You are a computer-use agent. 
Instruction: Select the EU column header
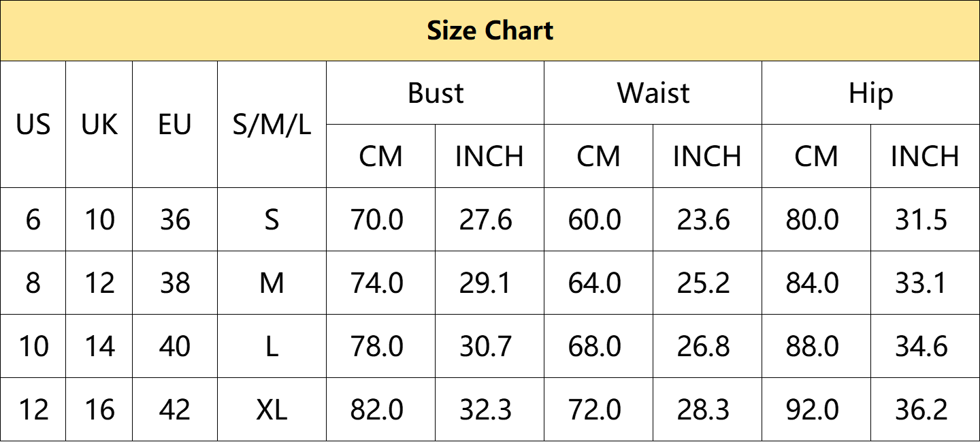coord(175,125)
